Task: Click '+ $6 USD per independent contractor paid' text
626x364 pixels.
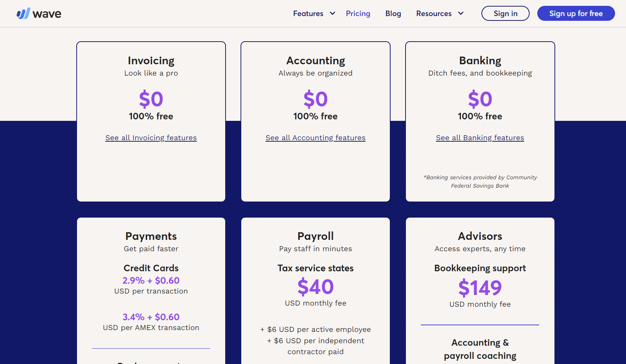Action: point(316,346)
